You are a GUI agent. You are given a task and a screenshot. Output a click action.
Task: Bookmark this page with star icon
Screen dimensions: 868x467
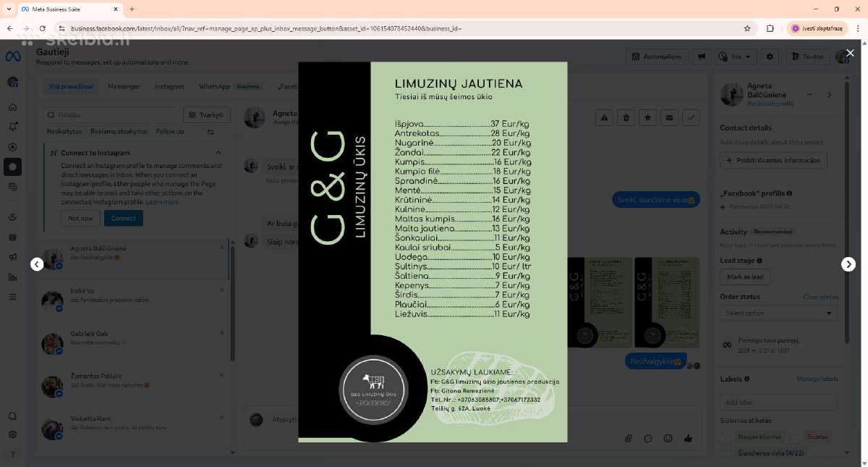(x=747, y=28)
